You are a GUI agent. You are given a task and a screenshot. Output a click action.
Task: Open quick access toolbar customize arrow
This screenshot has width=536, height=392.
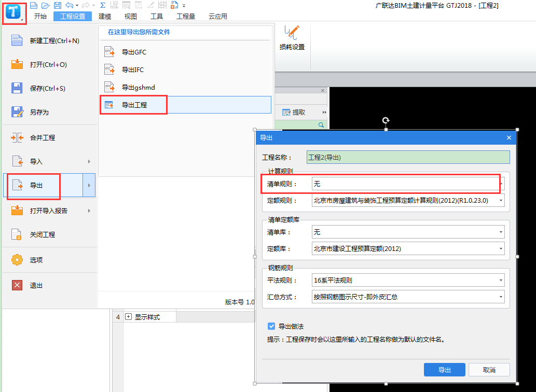[x=184, y=6]
